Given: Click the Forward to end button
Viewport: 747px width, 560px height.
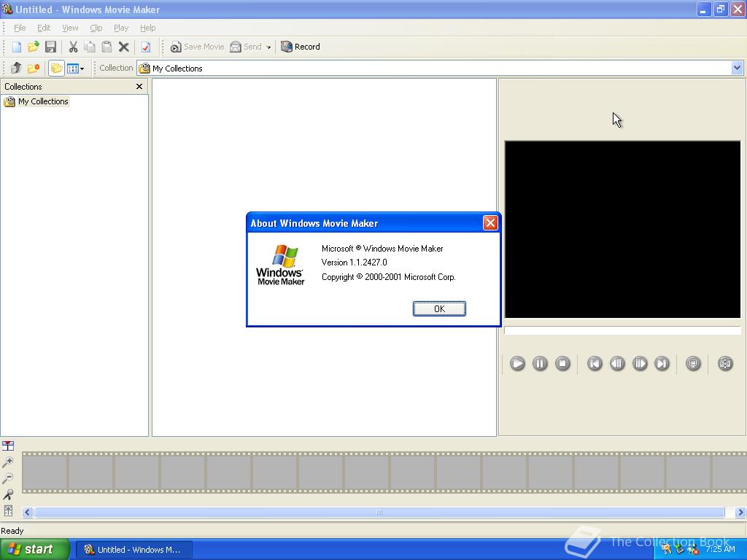Looking at the screenshot, I should click(x=662, y=364).
